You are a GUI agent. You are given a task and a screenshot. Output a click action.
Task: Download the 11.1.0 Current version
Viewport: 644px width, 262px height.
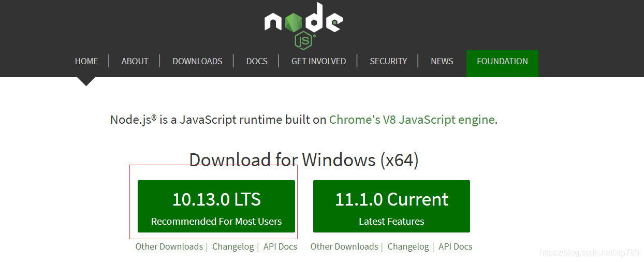(x=391, y=206)
